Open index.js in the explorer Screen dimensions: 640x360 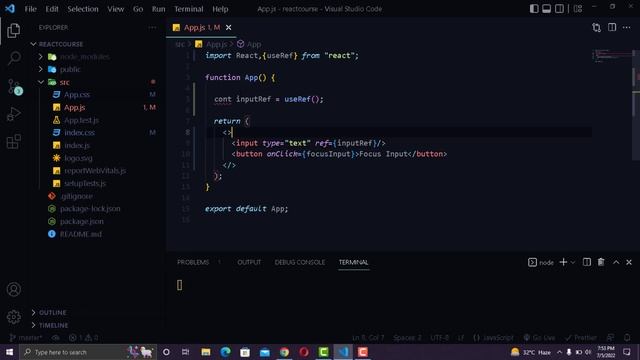(77, 145)
